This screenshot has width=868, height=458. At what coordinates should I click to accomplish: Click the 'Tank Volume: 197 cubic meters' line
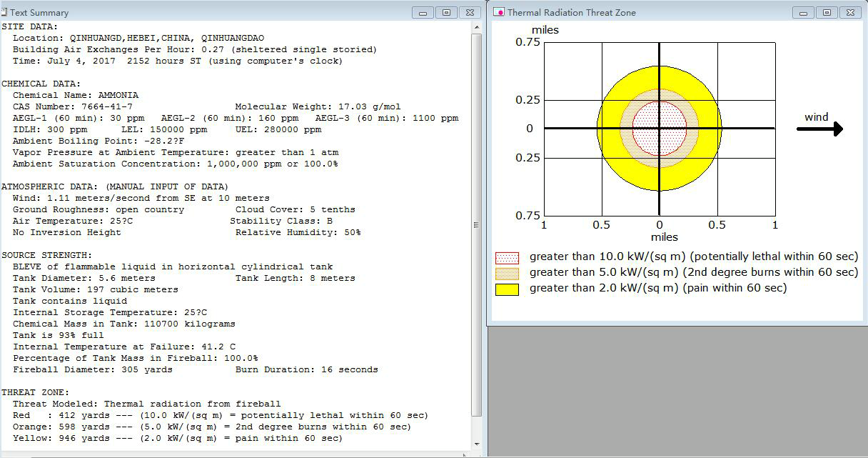[x=96, y=289]
